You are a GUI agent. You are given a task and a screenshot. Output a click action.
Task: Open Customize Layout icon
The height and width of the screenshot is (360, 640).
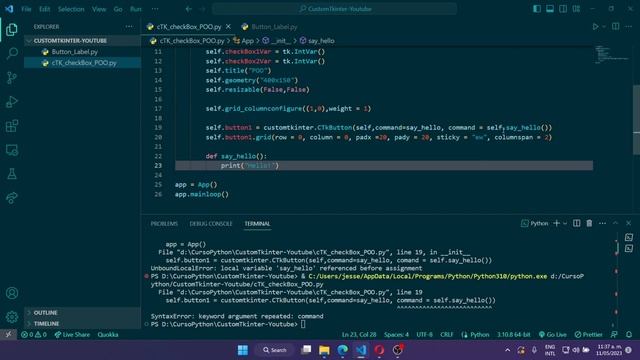[576, 9]
